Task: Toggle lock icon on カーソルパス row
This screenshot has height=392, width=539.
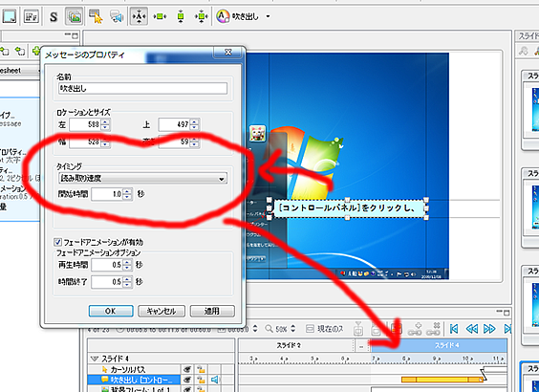Action: pos(201,369)
